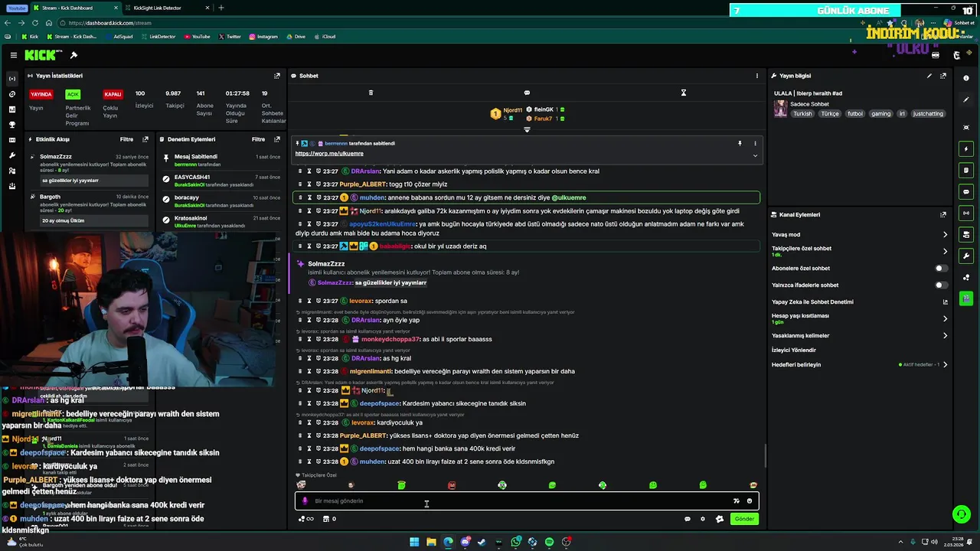Open the AdSquad bookmark
This screenshot has width=980, height=551.
119,37
